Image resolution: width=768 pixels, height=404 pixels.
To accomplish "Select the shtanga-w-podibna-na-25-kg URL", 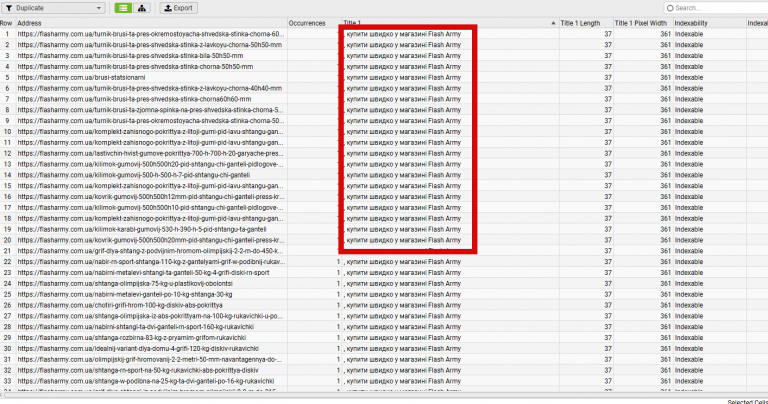I will click(146, 381).
